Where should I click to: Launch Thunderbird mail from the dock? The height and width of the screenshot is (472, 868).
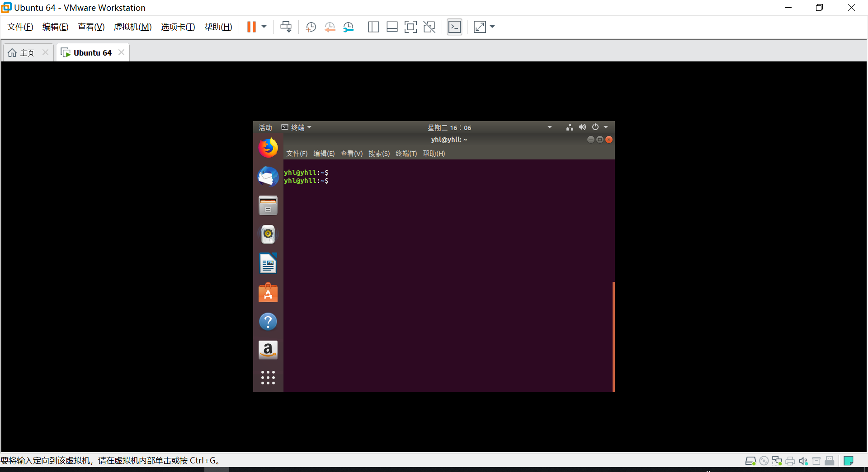click(268, 176)
